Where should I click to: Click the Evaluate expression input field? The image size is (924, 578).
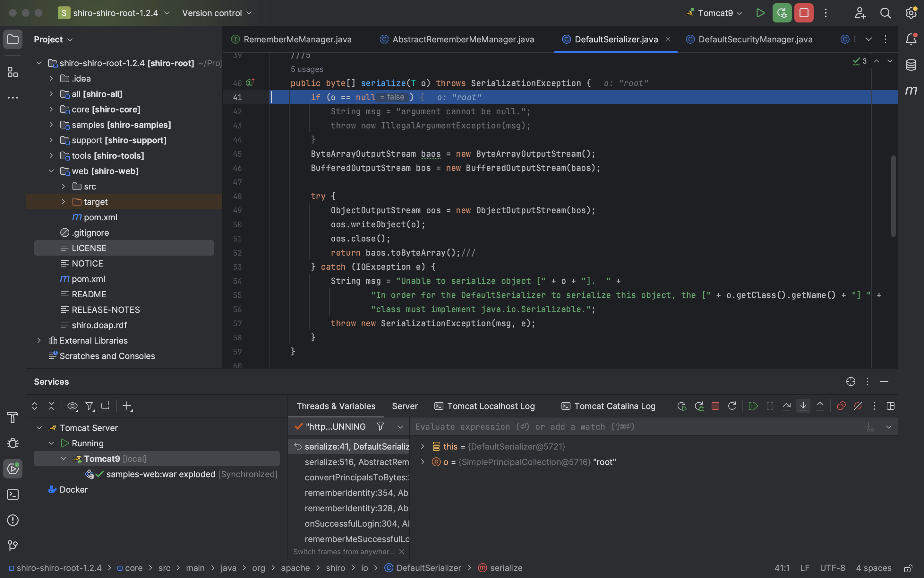tap(634, 427)
